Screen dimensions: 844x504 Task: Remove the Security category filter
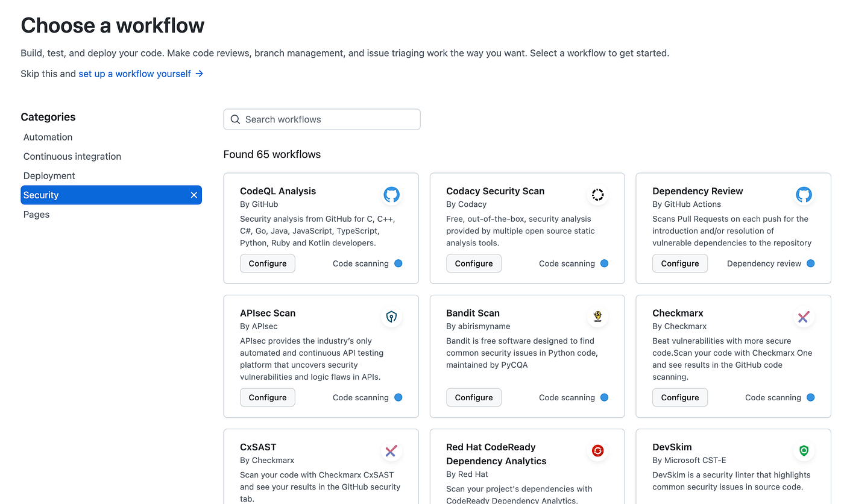194,195
